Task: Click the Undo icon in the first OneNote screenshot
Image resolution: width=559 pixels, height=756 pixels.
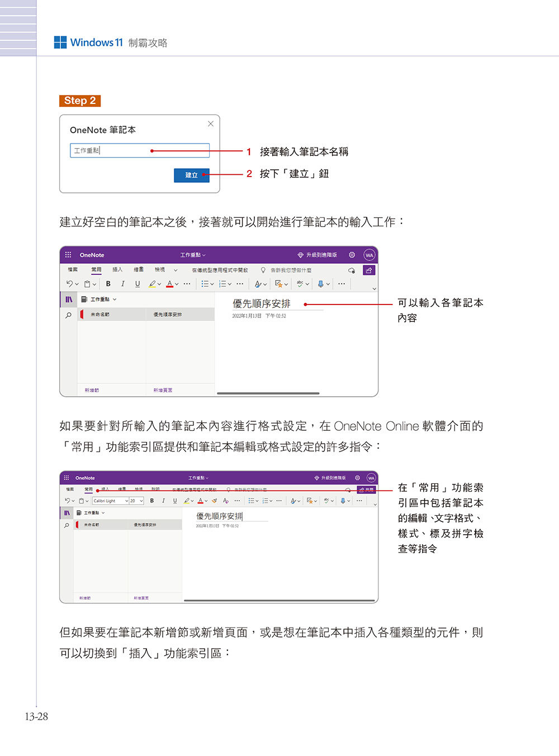Action: pos(69,283)
